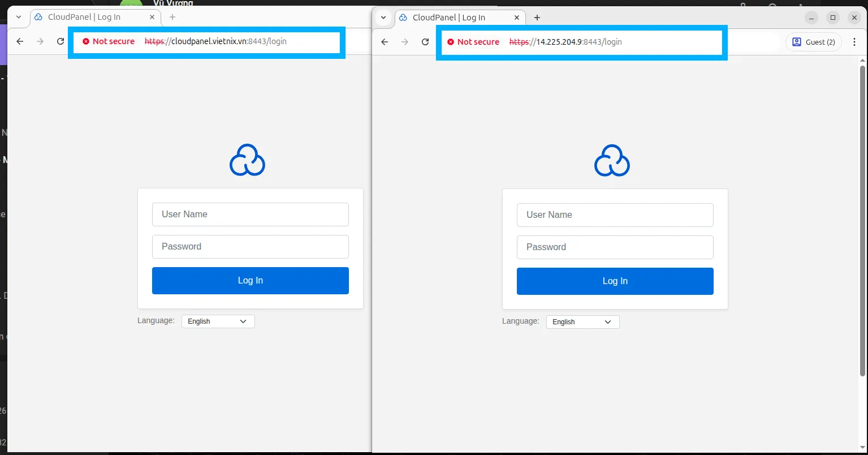The width and height of the screenshot is (868, 455).
Task: Close the right CloudPanel tab
Action: pyautogui.click(x=516, y=18)
